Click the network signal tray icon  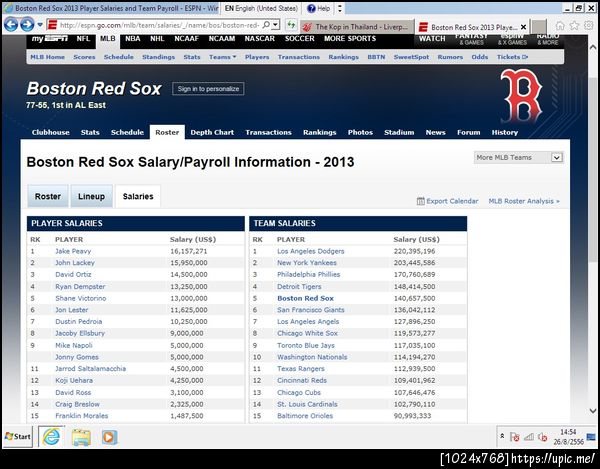pyautogui.click(x=528, y=437)
